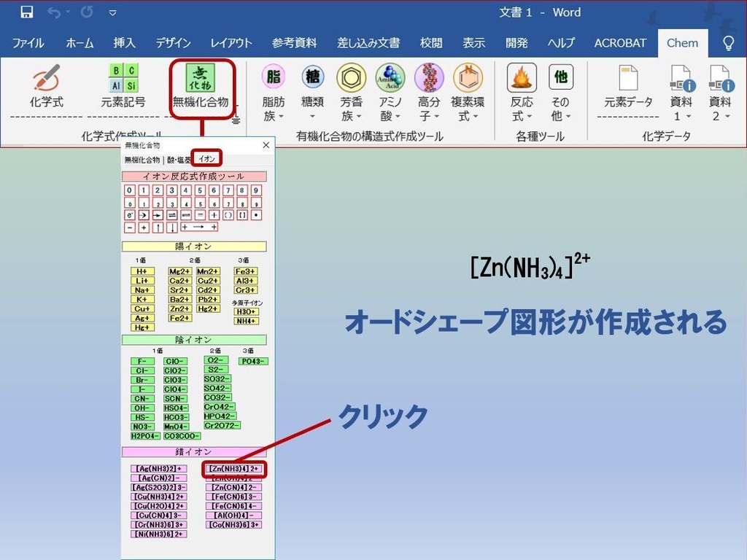Screen dimensions: 747x560
Task: Insert the [Fe(CN)6]3- complex ion
Action: click(x=234, y=497)
